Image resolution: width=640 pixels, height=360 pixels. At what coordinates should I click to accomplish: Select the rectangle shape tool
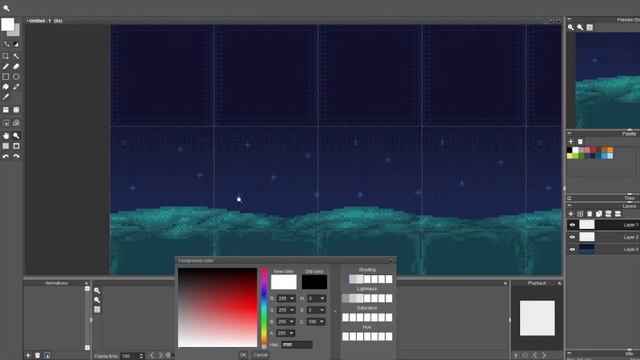point(6,77)
